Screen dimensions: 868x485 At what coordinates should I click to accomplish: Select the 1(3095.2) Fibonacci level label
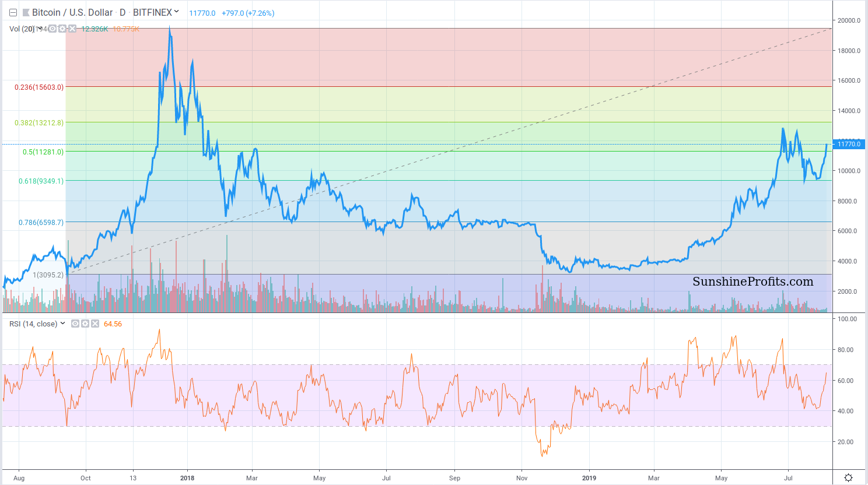48,275
